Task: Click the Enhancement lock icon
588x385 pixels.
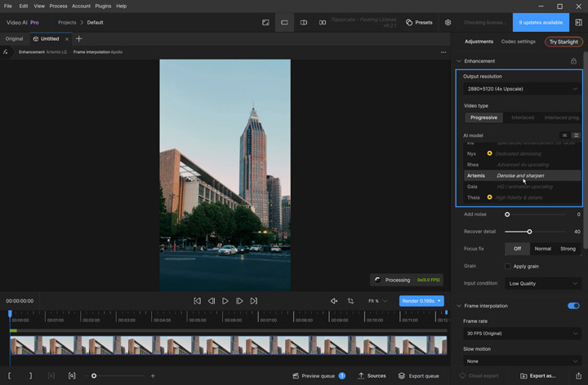Action: tap(574, 60)
